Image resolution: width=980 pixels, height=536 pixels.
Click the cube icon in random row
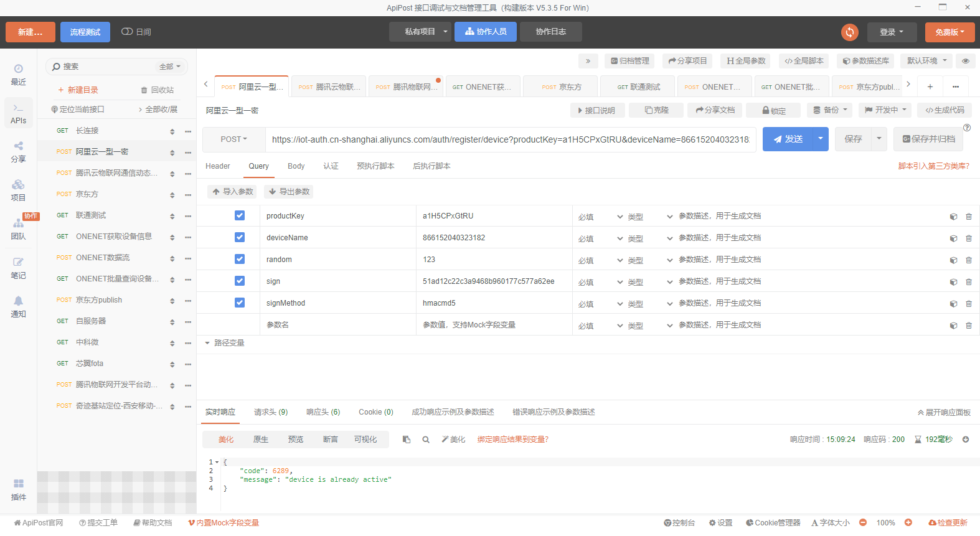pyautogui.click(x=953, y=260)
